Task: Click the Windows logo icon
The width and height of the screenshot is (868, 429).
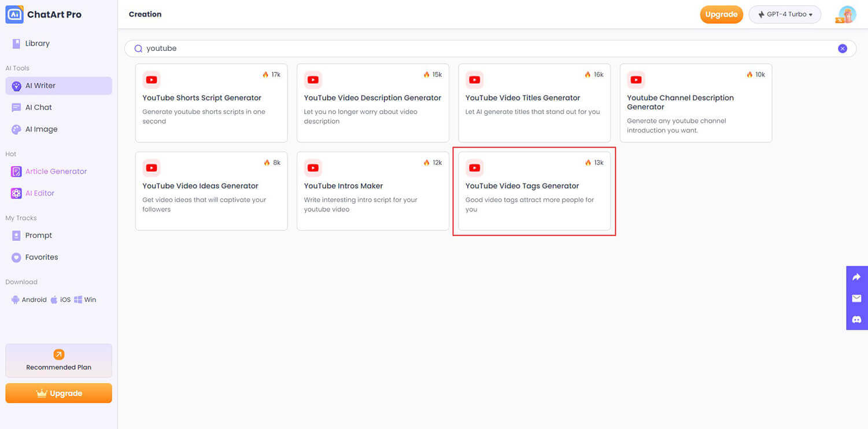Action: (77, 300)
